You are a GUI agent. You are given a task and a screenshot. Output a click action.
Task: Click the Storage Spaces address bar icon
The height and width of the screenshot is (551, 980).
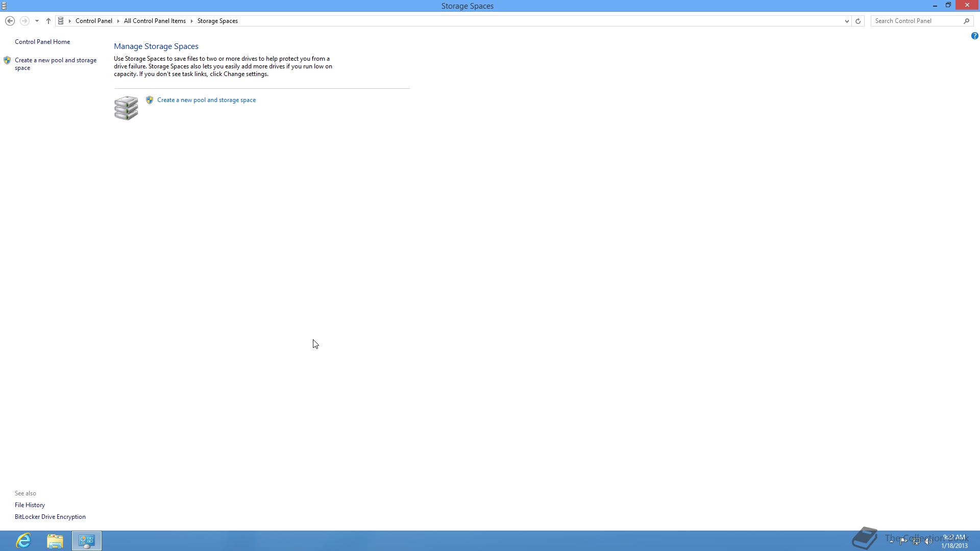[61, 21]
